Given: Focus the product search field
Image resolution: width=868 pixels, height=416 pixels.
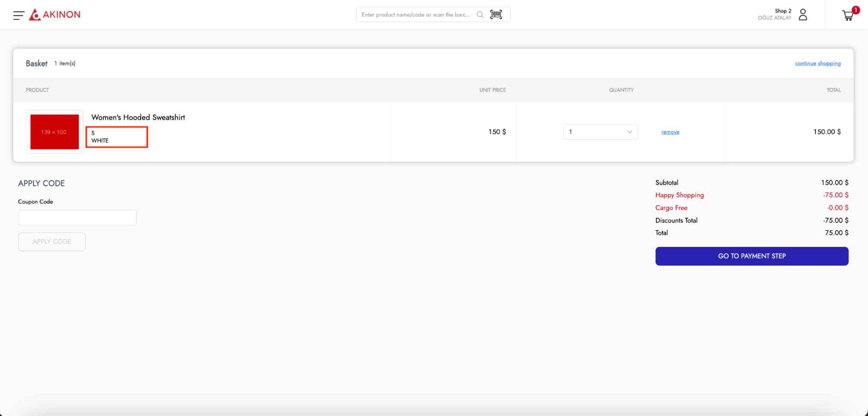Looking at the screenshot, I should pyautogui.click(x=416, y=15).
